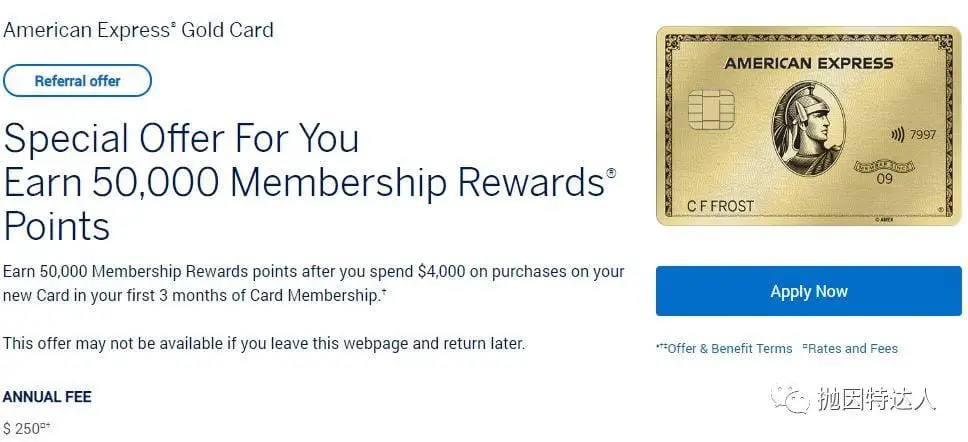
Task: Click the AMERICAN EXPRESS text on the card
Action: pyautogui.click(x=809, y=63)
